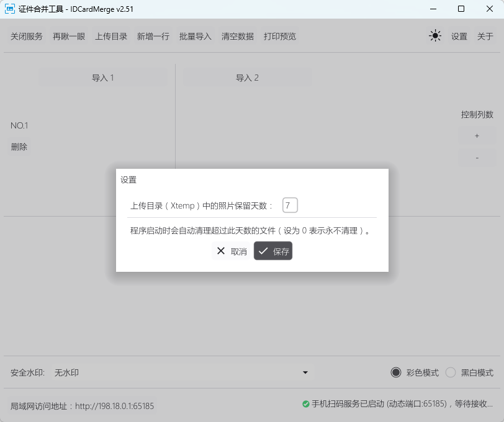Click the 上传目录（Xtemp）中的照片保留天数 label

[201, 205]
